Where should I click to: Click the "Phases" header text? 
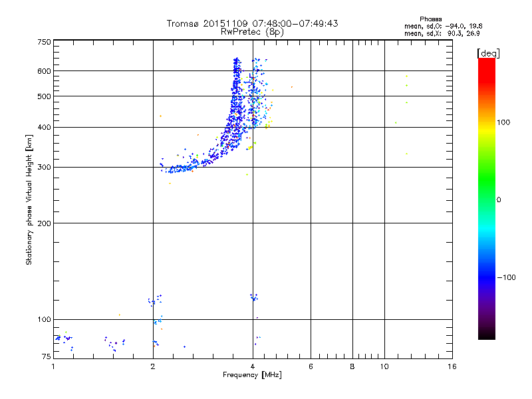(x=430, y=19)
